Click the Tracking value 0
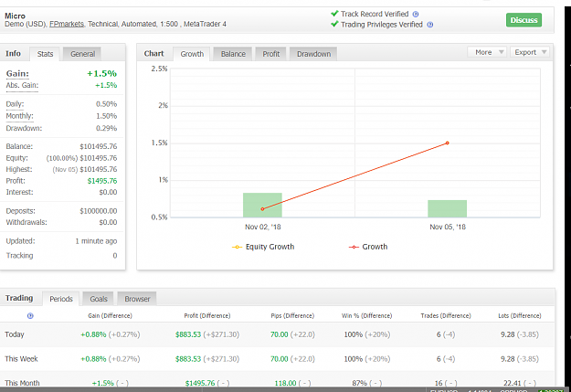571x392 pixels. (115, 256)
